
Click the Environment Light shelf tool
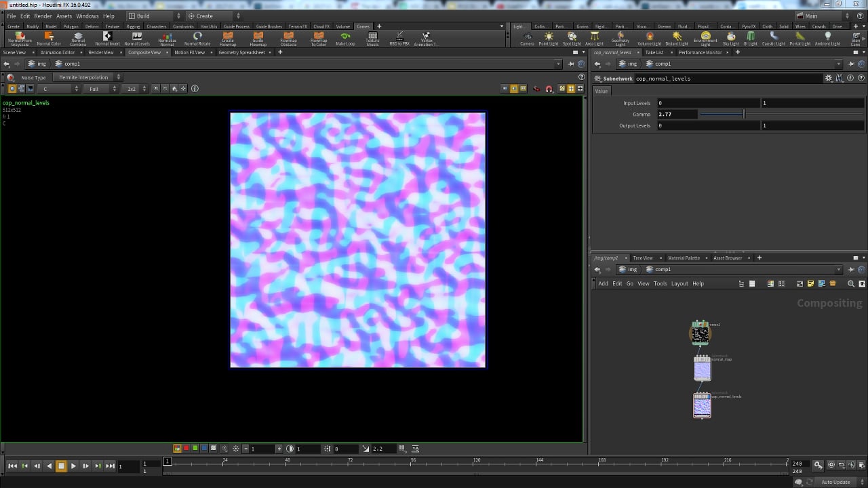pyautogui.click(x=705, y=39)
